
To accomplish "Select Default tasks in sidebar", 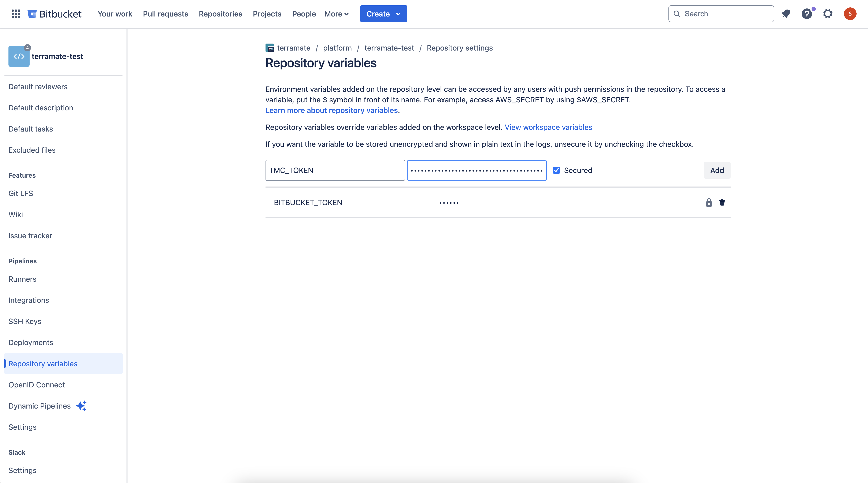I will click(x=31, y=129).
